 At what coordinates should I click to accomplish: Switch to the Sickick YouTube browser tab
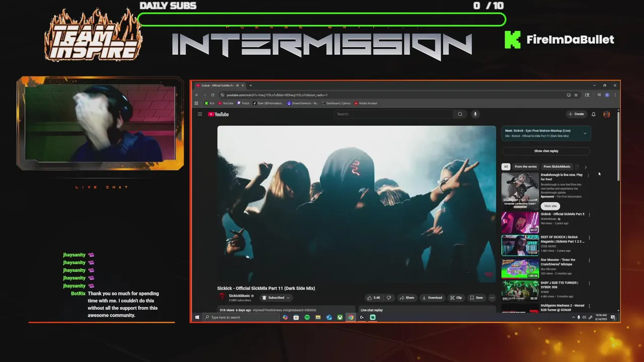point(220,85)
